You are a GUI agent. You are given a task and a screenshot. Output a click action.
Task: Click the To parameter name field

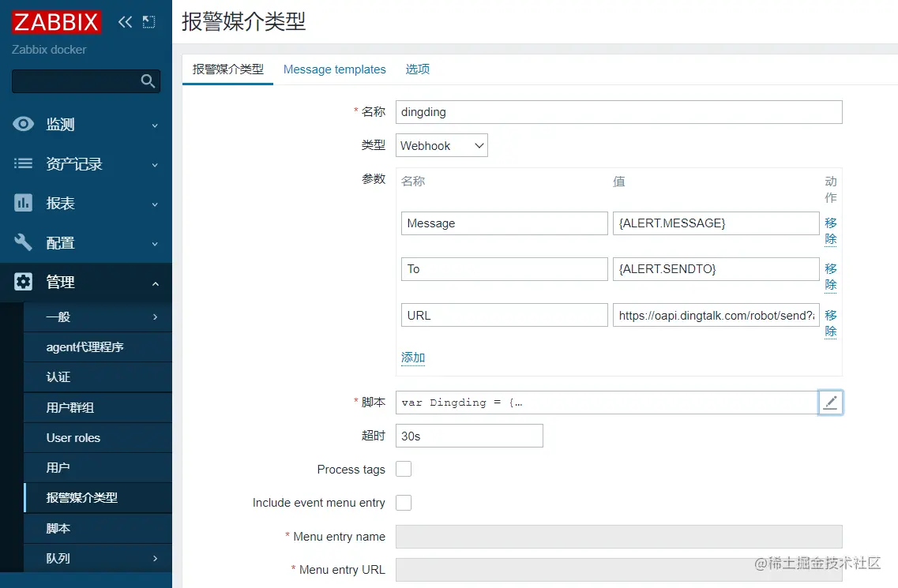[x=505, y=269]
